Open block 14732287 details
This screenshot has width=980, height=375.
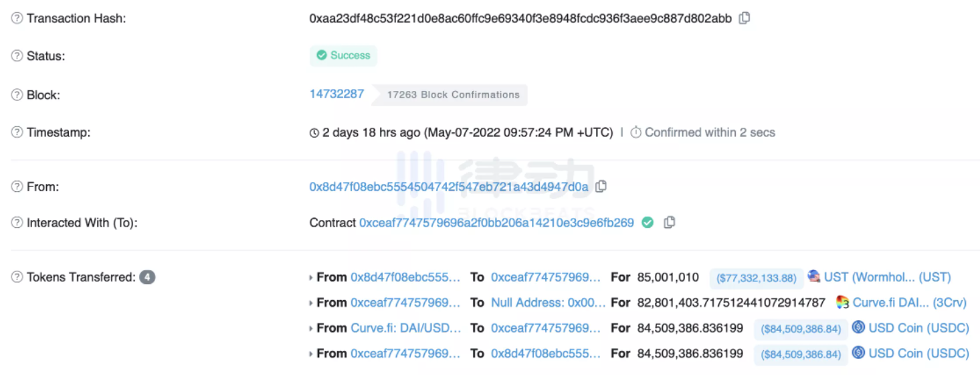(x=336, y=94)
